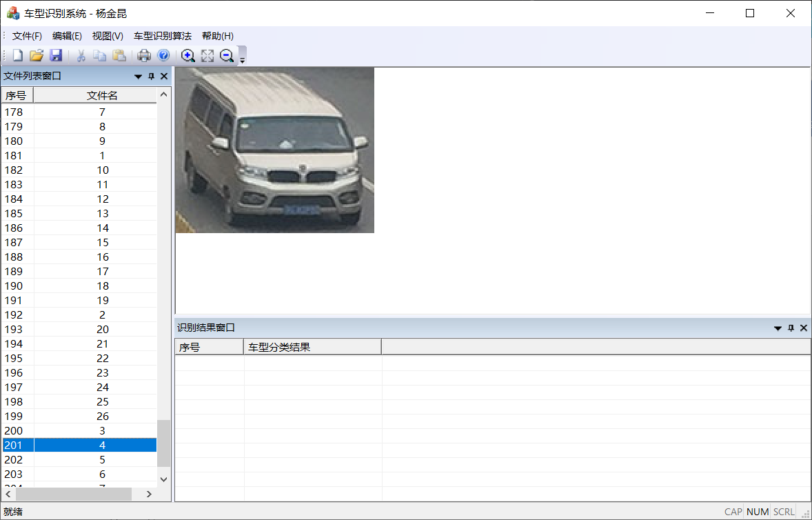The height and width of the screenshot is (520, 812).
Task: Close the 文件列表窗口 panel
Action: pos(164,77)
